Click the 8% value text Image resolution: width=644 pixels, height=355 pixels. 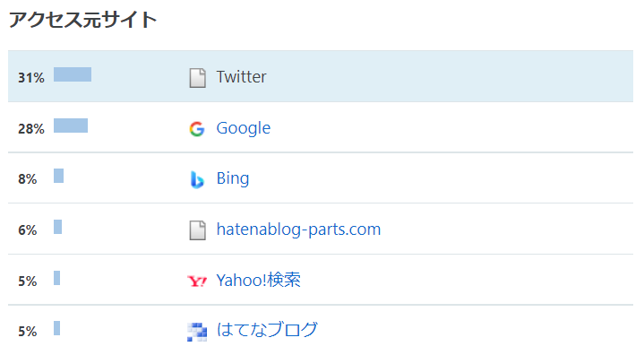28,179
